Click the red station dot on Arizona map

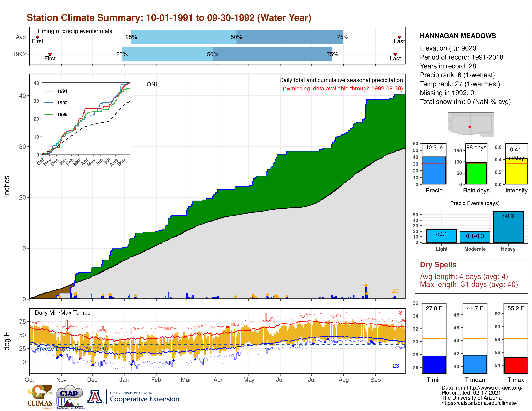469,127
